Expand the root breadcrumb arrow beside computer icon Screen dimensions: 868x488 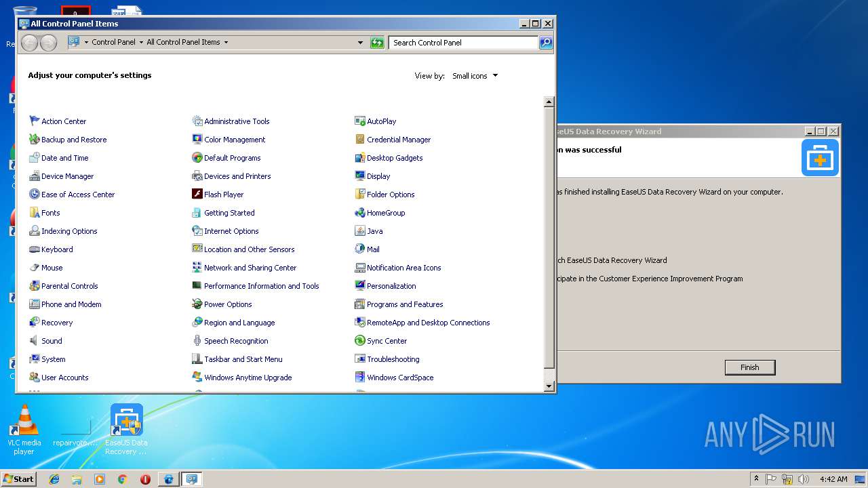click(86, 42)
